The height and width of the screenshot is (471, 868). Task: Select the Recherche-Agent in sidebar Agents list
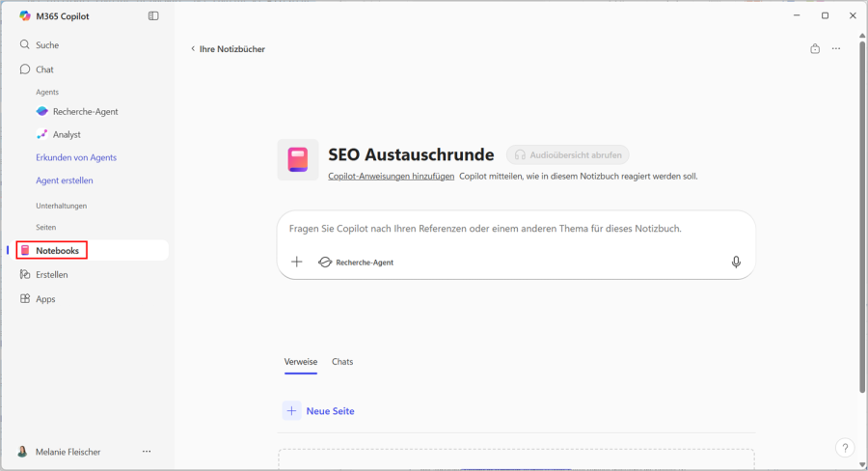click(85, 112)
